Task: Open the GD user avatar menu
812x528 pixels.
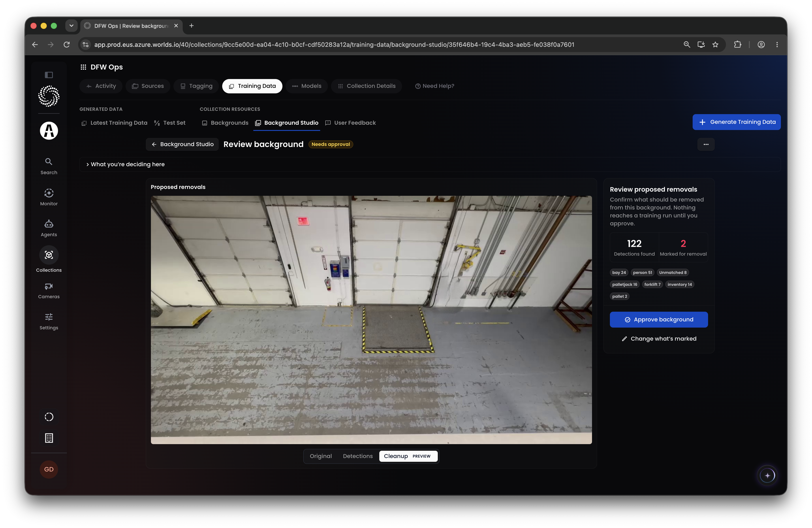Action: tap(49, 469)
